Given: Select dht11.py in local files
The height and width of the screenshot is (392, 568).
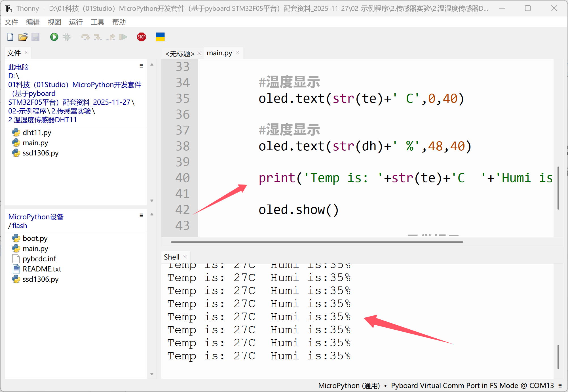Looking at the screenshot, I should click(37, 132).
